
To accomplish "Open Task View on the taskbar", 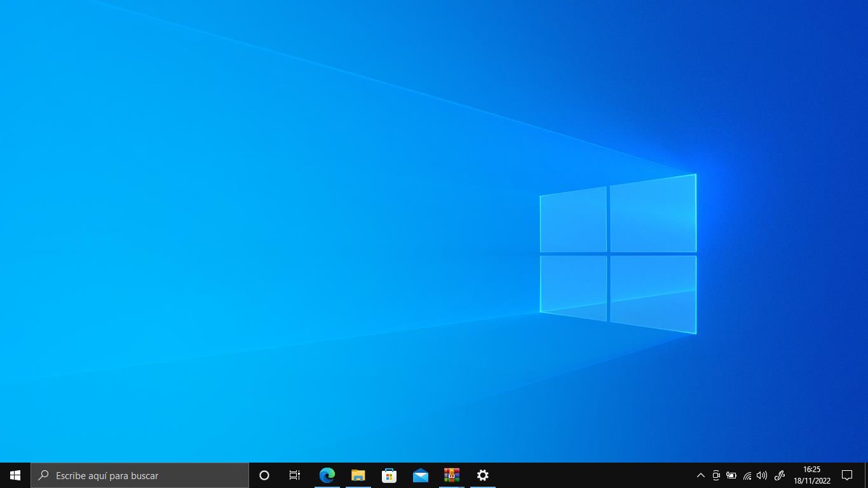I will 295,475.
